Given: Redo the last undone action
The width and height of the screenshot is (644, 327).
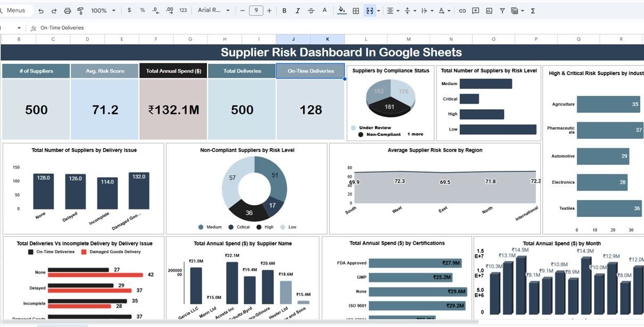Looking at the screenshot, I should 54,11.
